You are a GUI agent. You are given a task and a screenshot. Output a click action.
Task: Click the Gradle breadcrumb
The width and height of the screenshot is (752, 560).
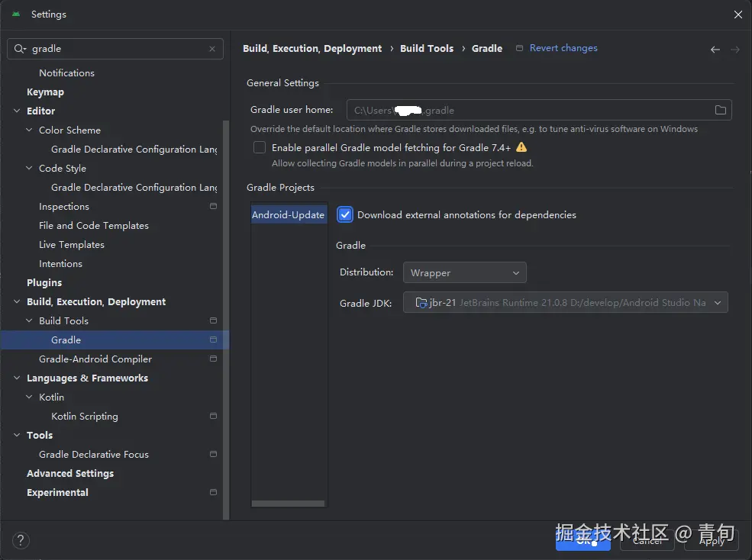click(x=487, y=48)
